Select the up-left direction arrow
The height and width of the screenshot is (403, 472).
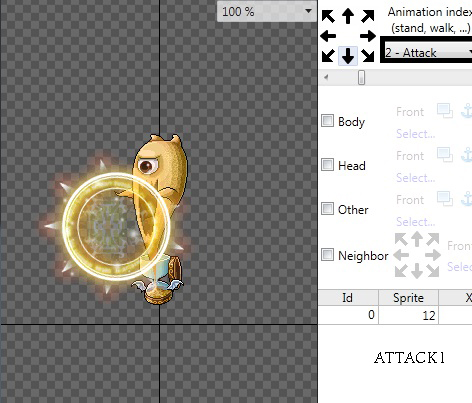pos(328,16)
